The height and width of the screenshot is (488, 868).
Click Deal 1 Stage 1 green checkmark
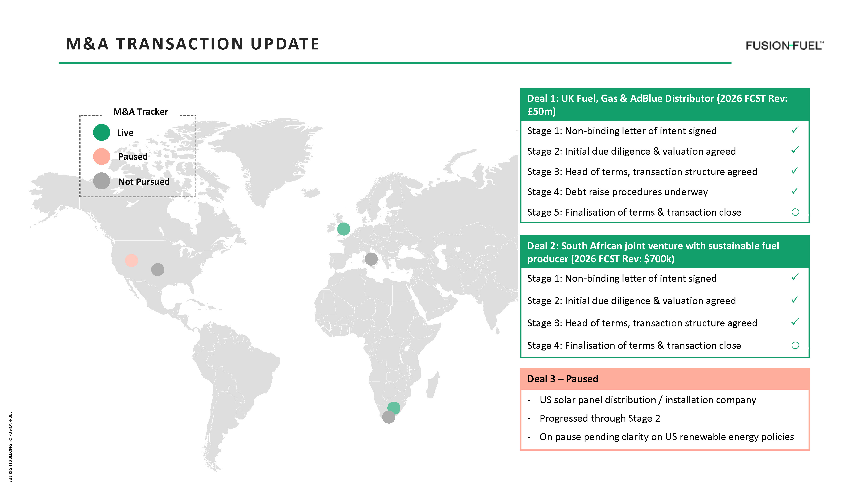(x=795, y=130)
